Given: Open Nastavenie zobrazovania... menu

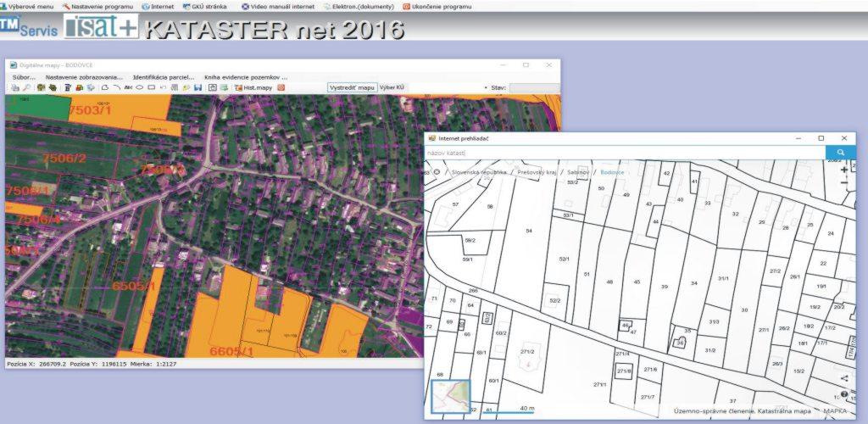Looking at the screenshot, I should tap(84, 77).
